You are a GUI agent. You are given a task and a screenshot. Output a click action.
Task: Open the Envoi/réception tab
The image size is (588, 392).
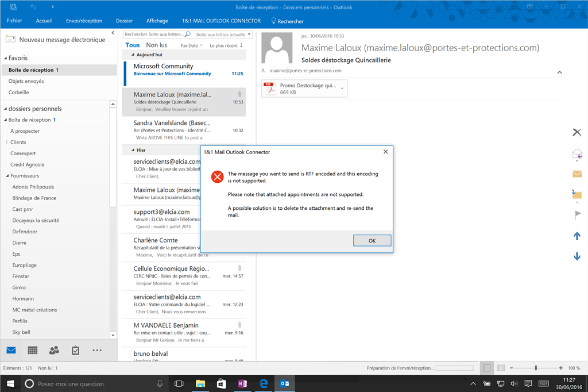point(84,21)
